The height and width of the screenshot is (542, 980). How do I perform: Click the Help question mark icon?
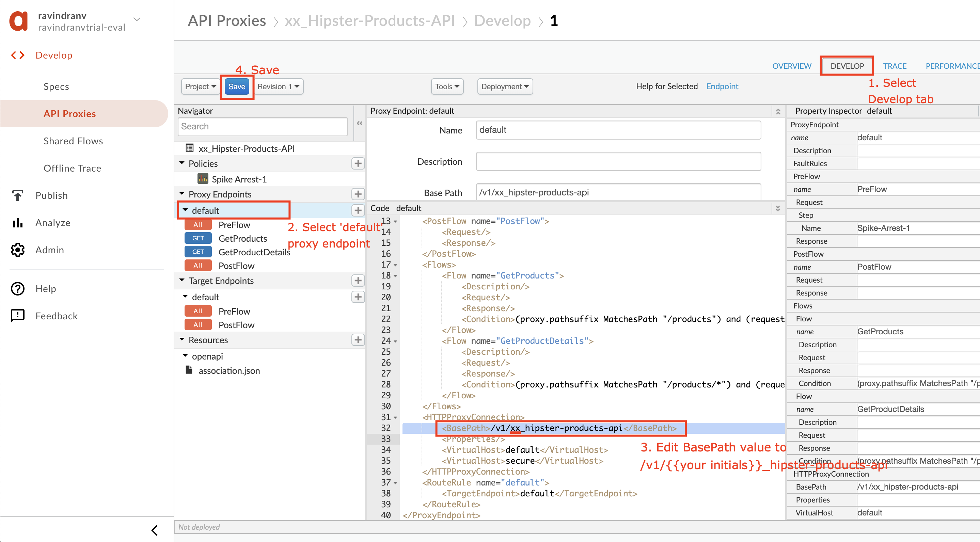click(17, 289)
